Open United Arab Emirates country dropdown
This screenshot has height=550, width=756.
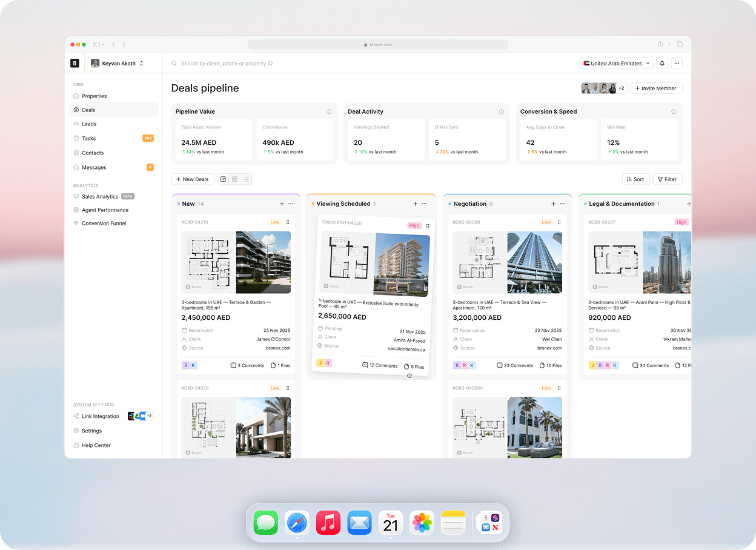point(616,63)
